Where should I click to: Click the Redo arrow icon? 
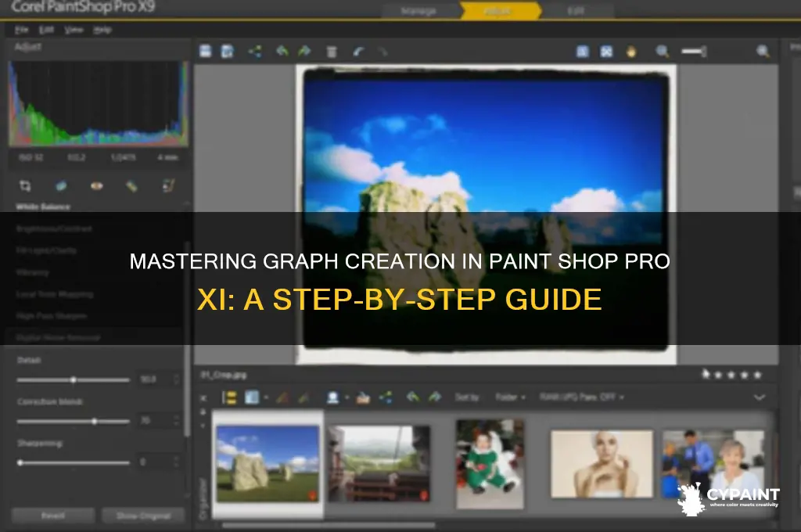[x=383, y=51]
